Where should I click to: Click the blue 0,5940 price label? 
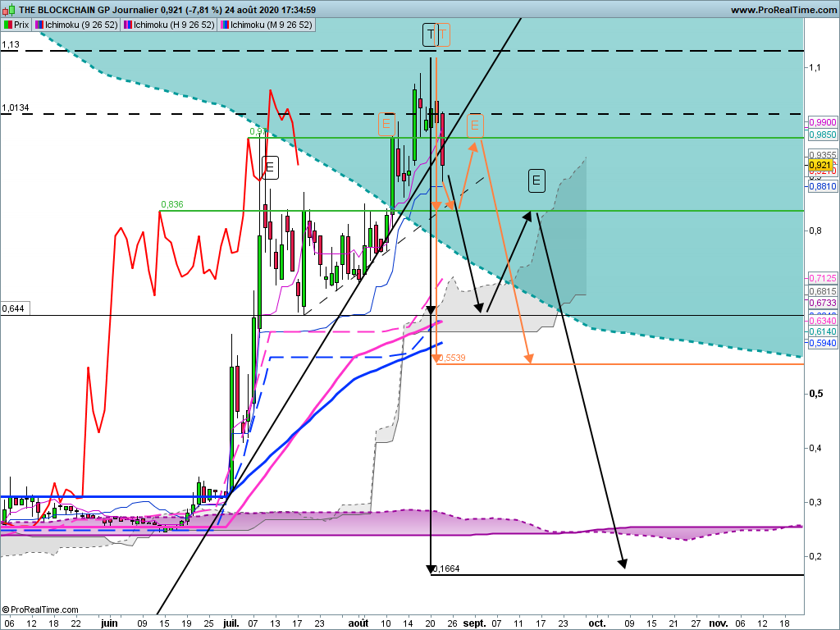pyautogui.click(x=822, y=343)
